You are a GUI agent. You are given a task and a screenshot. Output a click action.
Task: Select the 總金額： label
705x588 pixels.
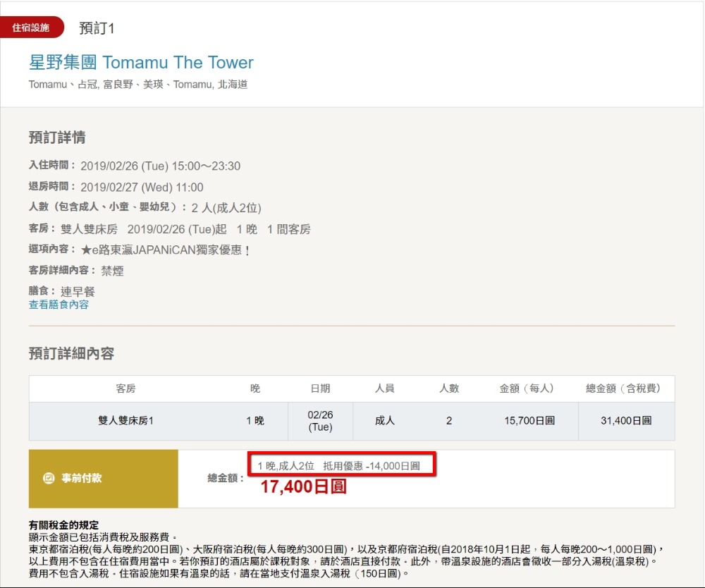(226, 478)
